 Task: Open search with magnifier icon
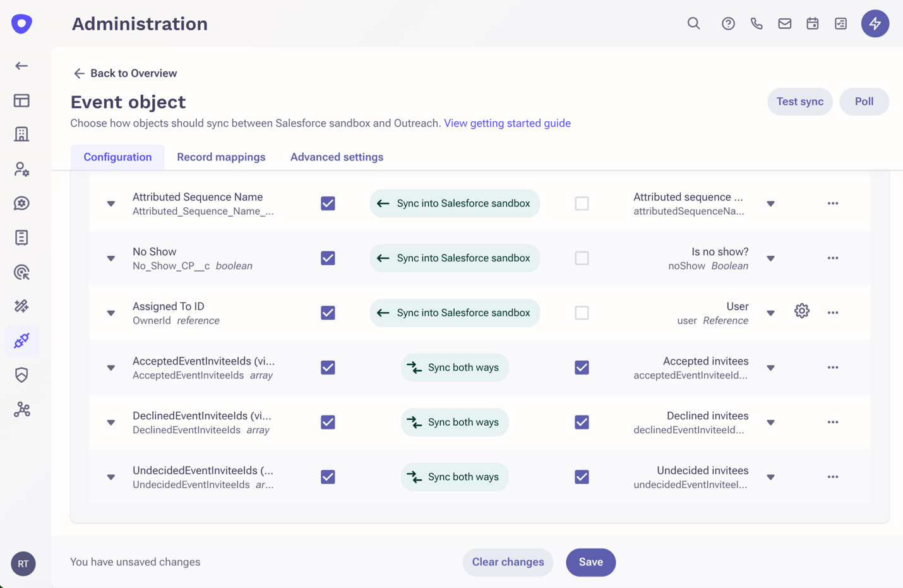click(693, 23)
